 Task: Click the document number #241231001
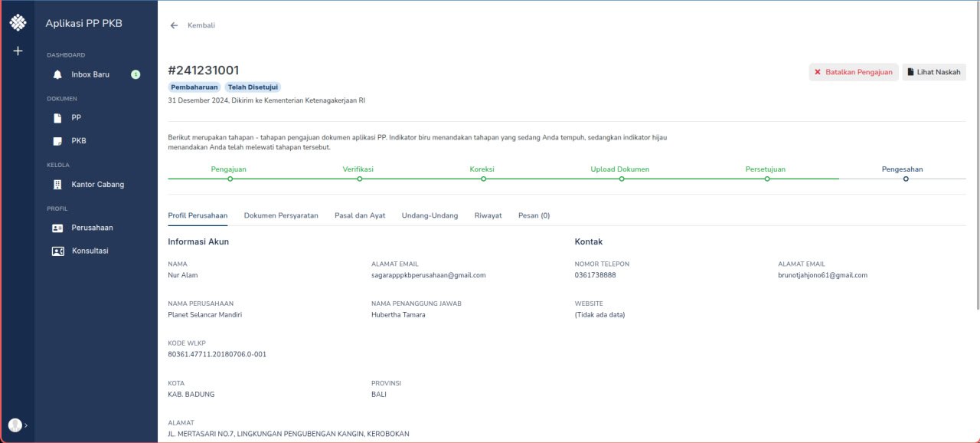click(204, 71)
